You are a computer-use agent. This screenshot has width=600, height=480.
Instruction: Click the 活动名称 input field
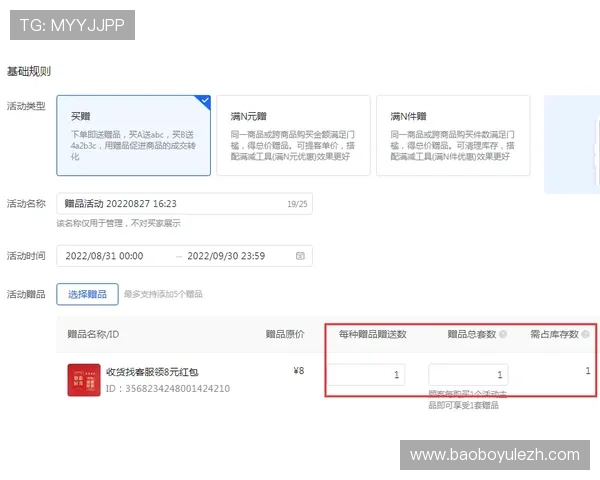(184, 204)
